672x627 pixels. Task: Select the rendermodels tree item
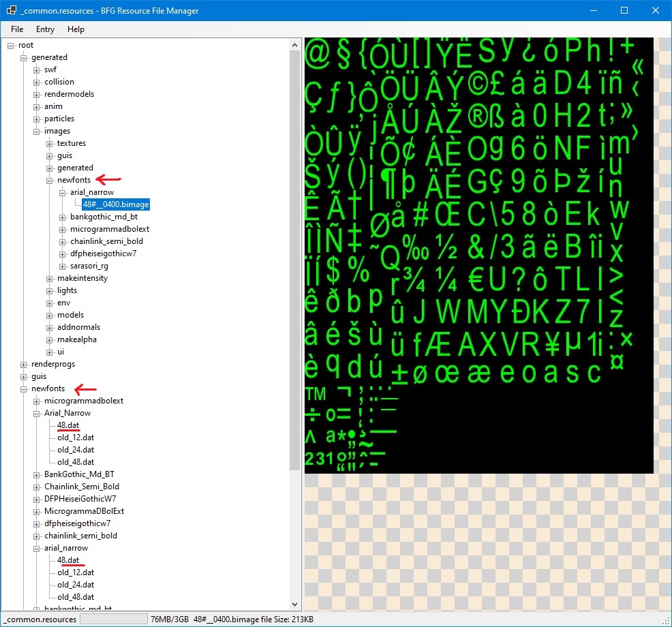point(69,94)
